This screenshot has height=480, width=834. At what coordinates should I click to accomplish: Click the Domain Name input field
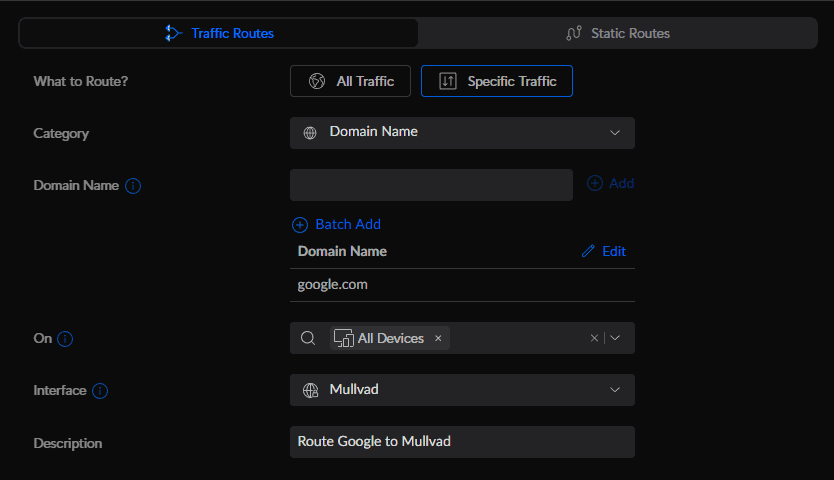pos(431,185)
